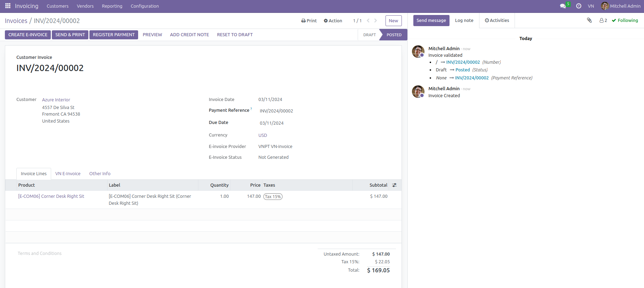
Task: Open the activities clock icon in navbar
Action: (x=579, y=6)
